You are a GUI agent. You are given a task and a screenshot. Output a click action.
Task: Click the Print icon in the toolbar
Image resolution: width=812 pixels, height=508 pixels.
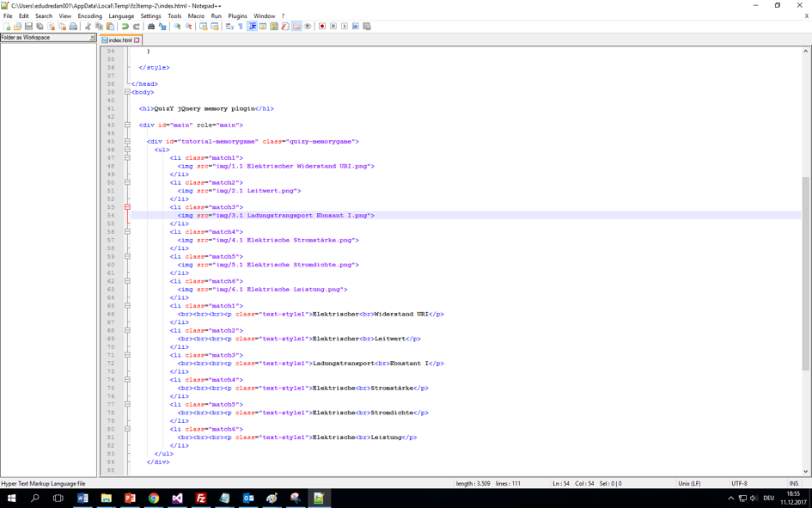pyautogui.click(x=73, y=27)
